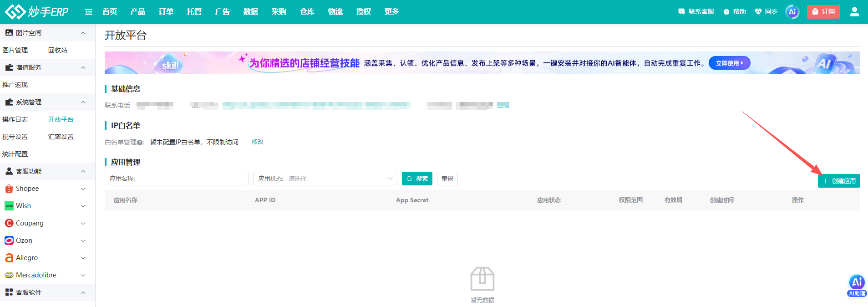This screenshot has height=307, width=868.
Task: Go to 统计配置 in sidebar
Action: coord(15,154)
